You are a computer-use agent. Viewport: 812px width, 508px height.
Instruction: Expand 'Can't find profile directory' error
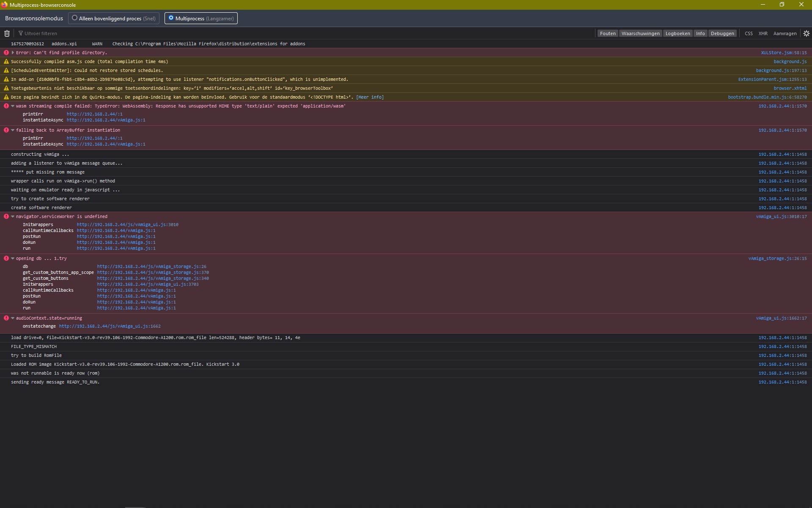point(13,53)
